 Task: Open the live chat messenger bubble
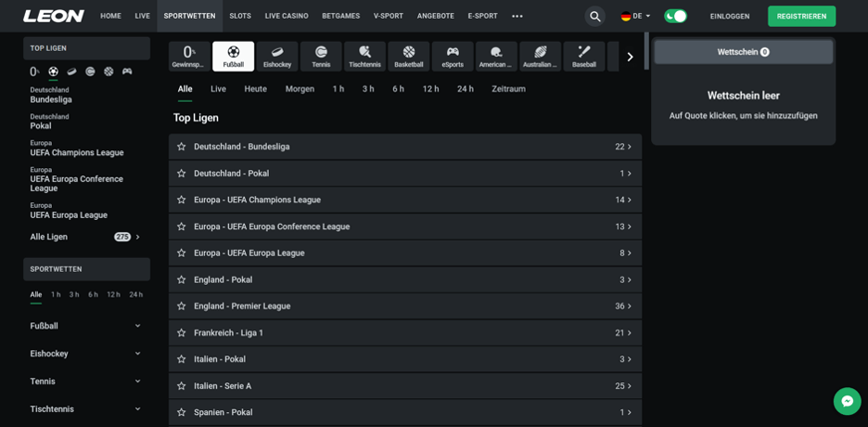(847, 401)
